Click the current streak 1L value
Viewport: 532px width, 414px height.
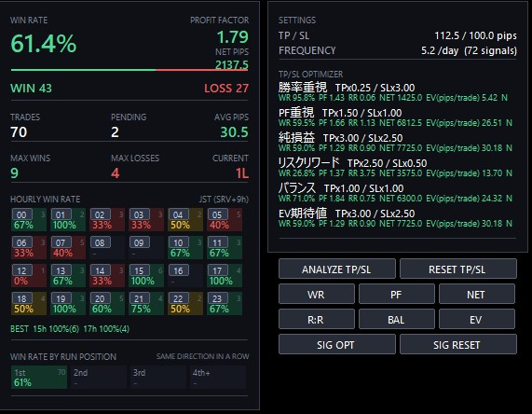242,173
